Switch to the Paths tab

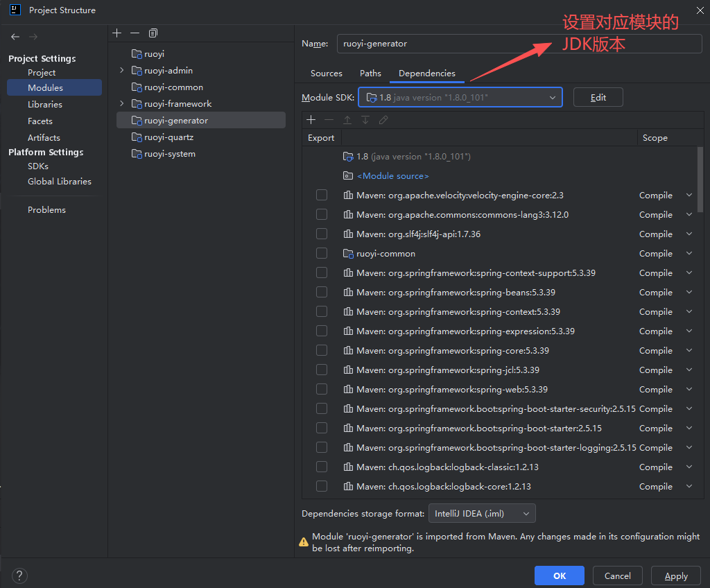click(x=370, y=73)
